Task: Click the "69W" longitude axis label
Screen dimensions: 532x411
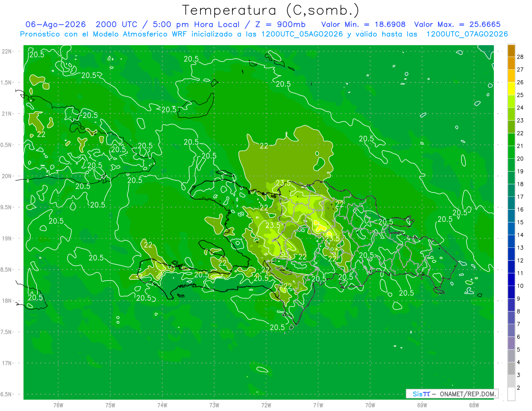Action: (x=422, y=405)
